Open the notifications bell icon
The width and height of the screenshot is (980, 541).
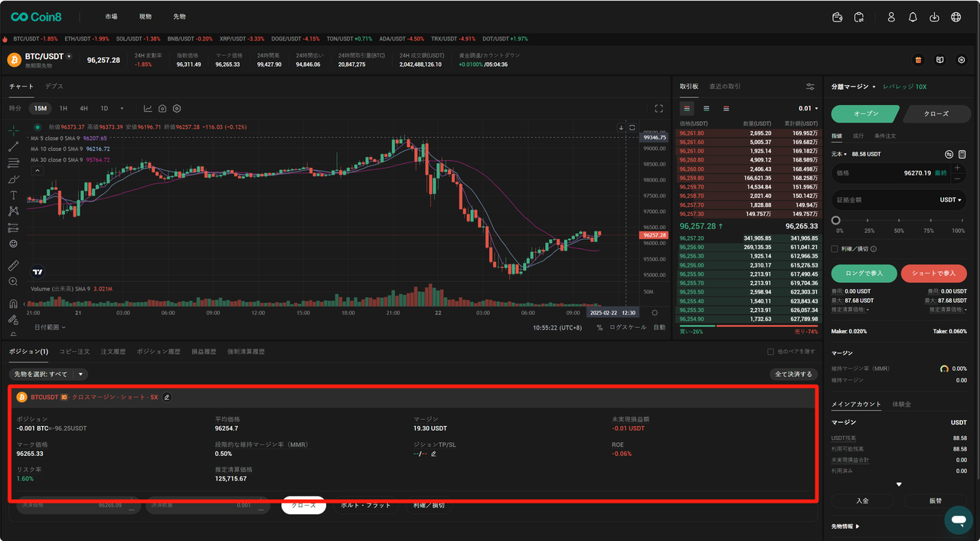[913, 17]
